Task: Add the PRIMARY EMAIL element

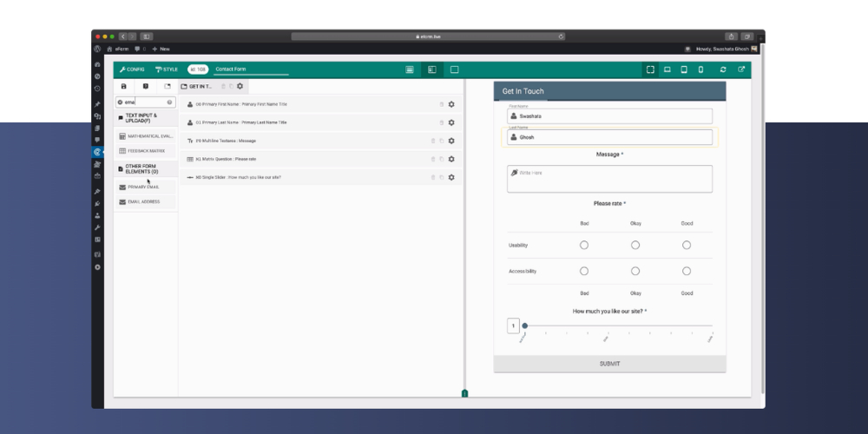Action: point(146,187)
